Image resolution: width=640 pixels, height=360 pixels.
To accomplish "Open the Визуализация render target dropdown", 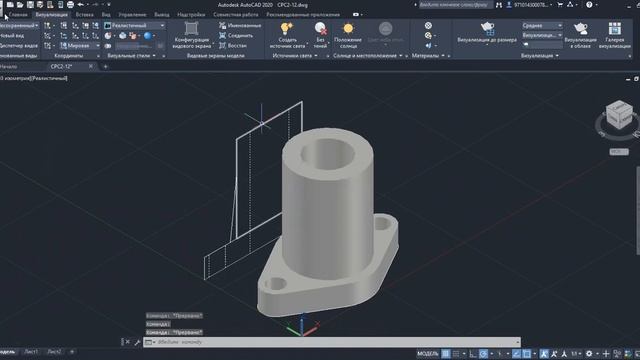I will pyautogui.click(x=542, y=35).
